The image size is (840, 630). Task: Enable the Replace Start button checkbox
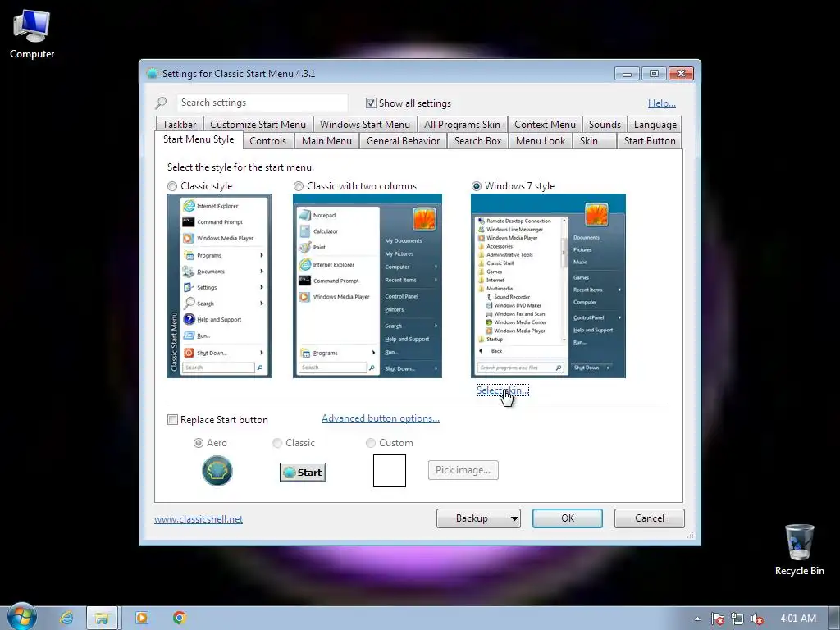pyautogui.click(x=172, y=420)
